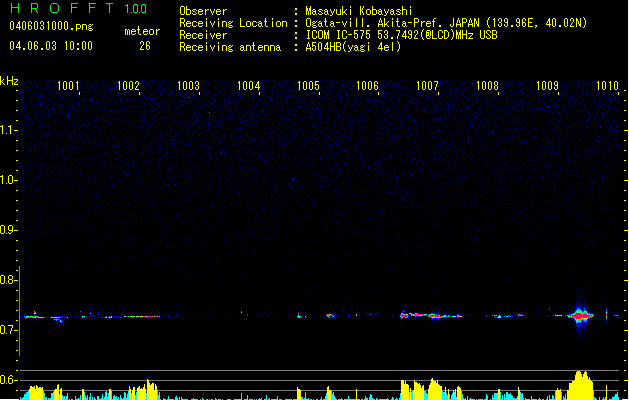Click the version number 1.0.0
The image size is (629, 400).
(x=136, y=8)
